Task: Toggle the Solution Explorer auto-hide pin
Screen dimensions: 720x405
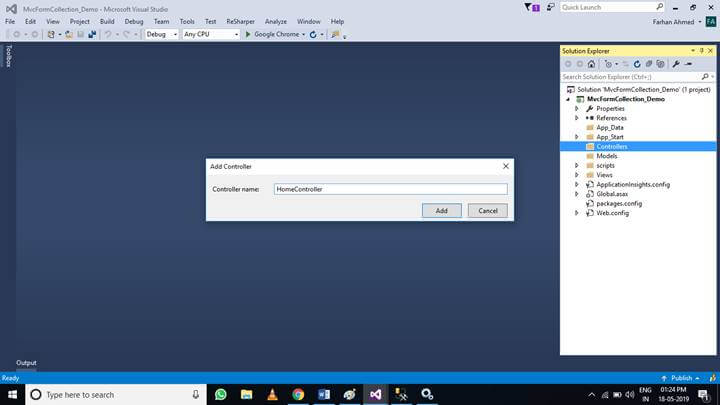Action: pos(702,51)
